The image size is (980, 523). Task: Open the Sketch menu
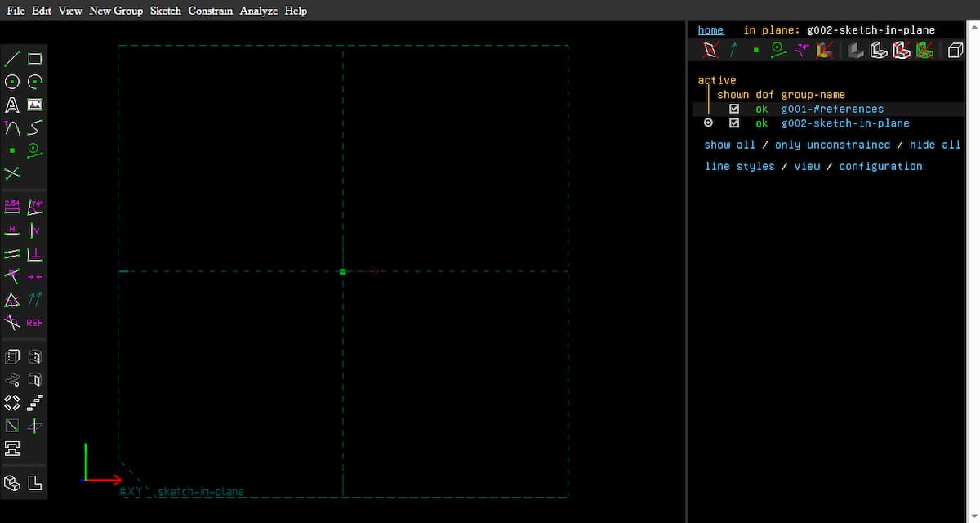(166, 11)
